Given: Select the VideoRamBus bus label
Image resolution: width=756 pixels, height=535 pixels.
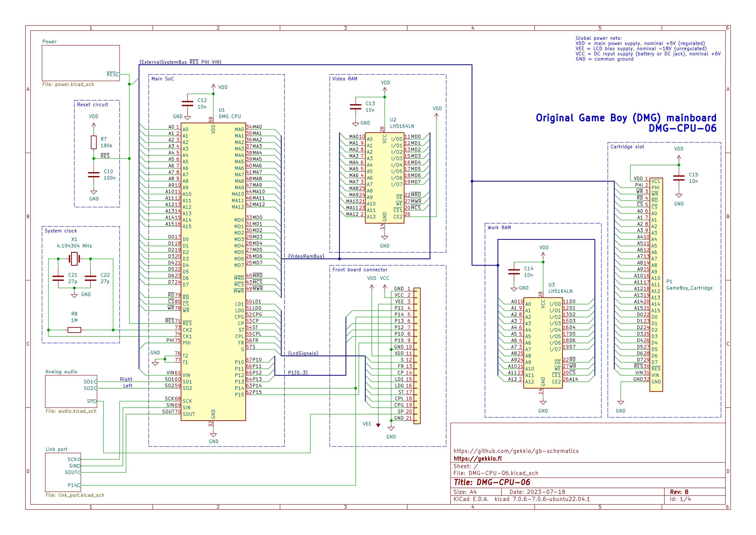Looking at the screenshot, I should [306, 256].
